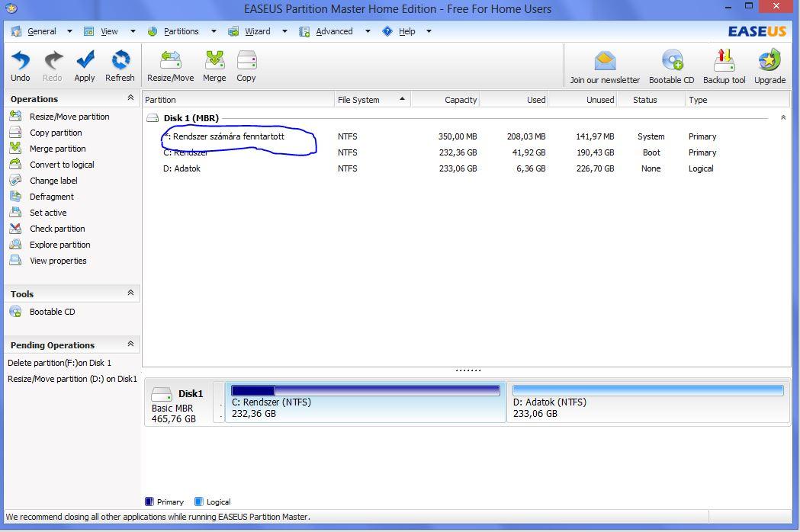Click the Disk1 drive icon in disk map
The image size is (800, 532).
click(162, 394)
